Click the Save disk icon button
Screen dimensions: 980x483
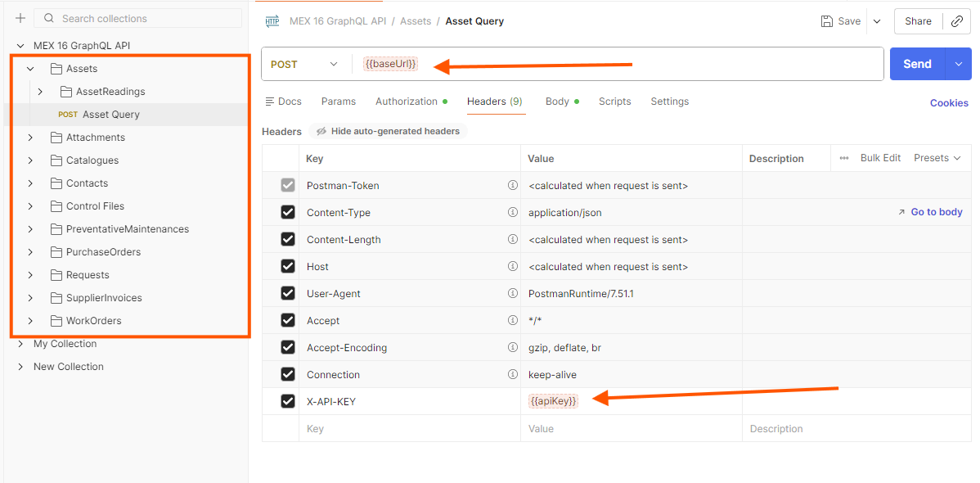(x=827, y=21)
